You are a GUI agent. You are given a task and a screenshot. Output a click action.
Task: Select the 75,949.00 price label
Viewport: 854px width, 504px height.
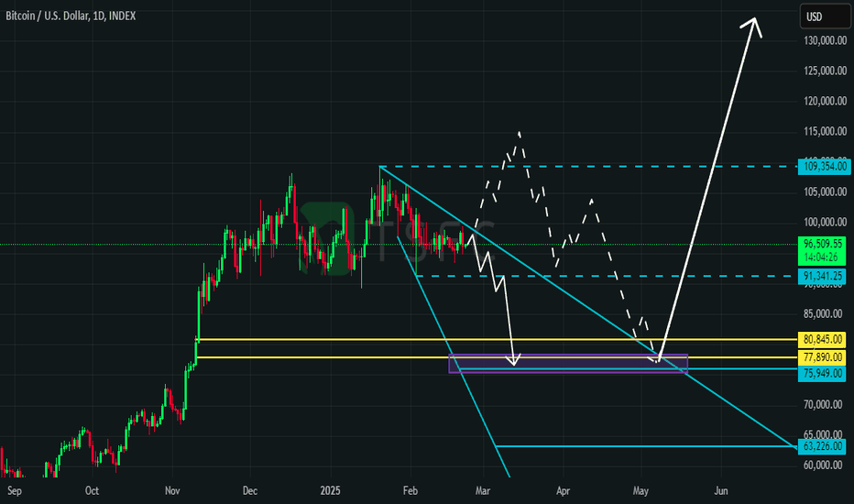click(823, 373)
